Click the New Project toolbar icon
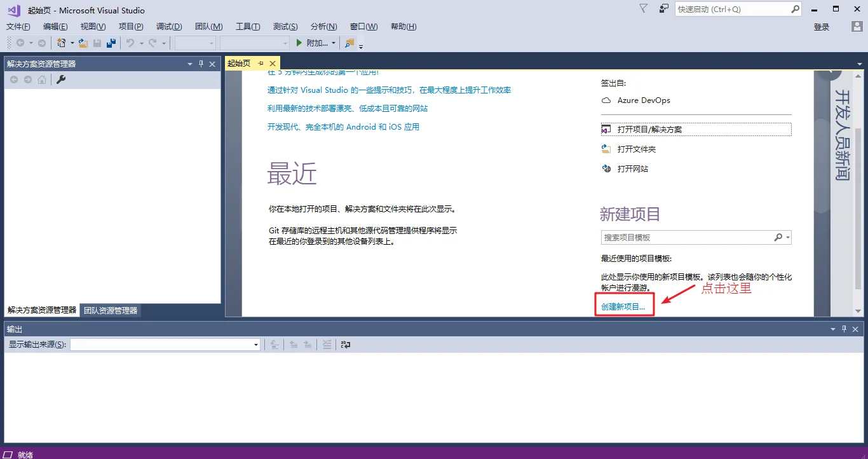The height and width of the screenshot is (459, 868). 62,43
